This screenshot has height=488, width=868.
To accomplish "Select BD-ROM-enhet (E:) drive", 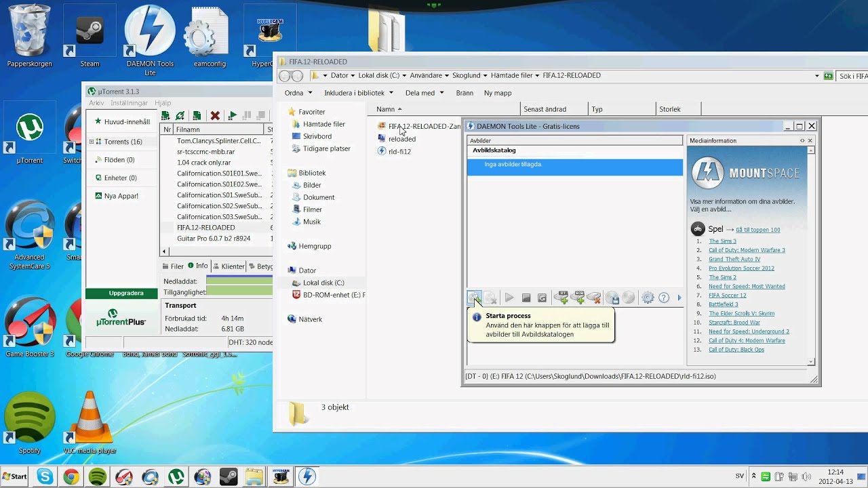I will point(329,295).
